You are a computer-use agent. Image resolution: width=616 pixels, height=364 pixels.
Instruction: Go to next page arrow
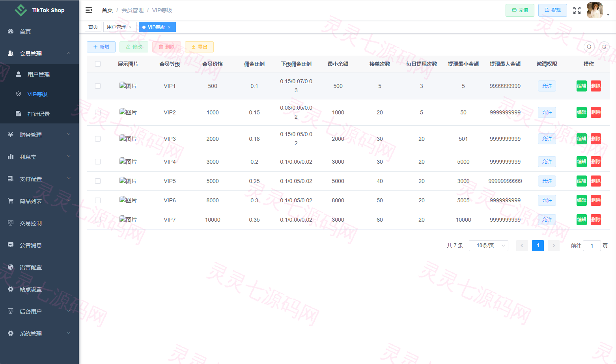(x=554, y=246)
